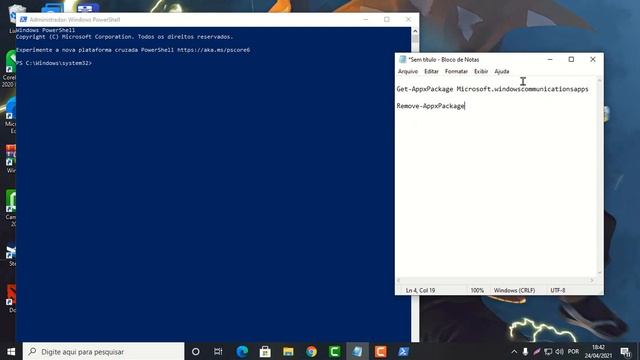The height and width of the screenshot is (360, 640).
Task: Maximize the PowerShell window
Action: [387, 20]
